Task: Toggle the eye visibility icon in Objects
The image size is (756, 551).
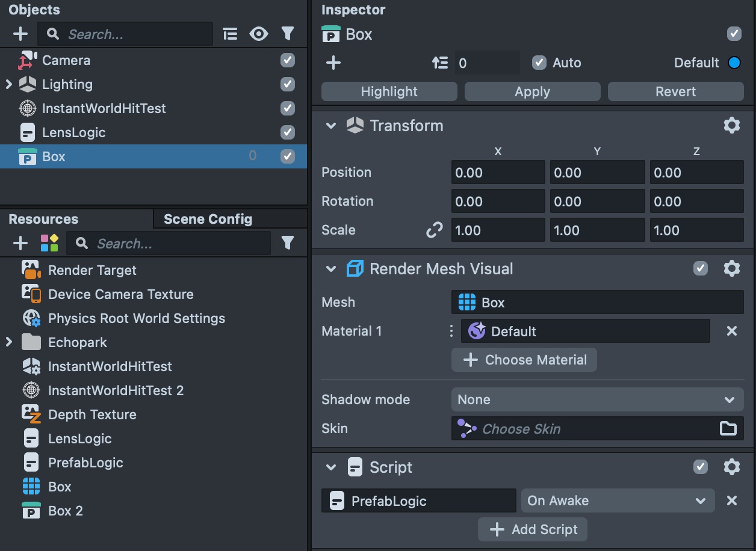Action: [259, 34]
